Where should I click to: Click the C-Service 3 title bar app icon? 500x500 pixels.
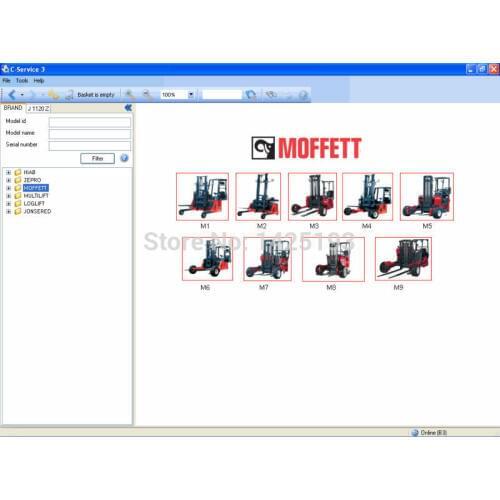point(5,69)
